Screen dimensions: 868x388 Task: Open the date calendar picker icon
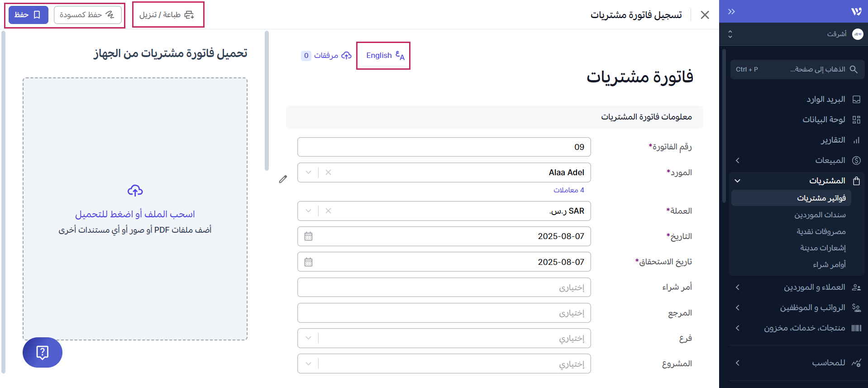tap(309, 236)
